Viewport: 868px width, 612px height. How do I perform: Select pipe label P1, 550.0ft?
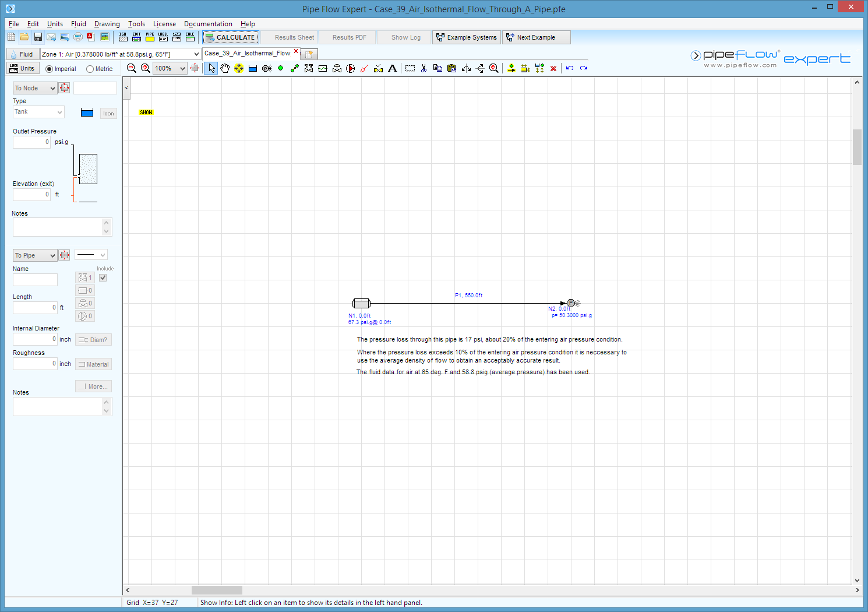[x=468, y=296]
